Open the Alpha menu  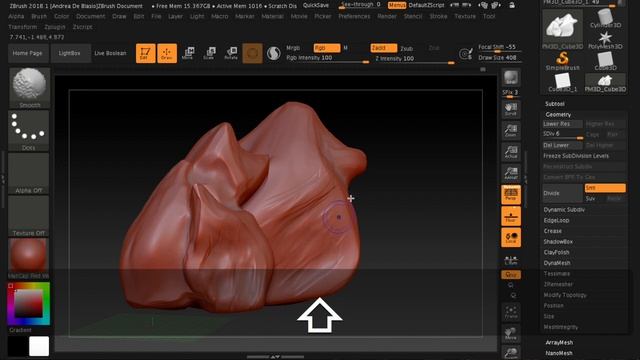(16, 16)
